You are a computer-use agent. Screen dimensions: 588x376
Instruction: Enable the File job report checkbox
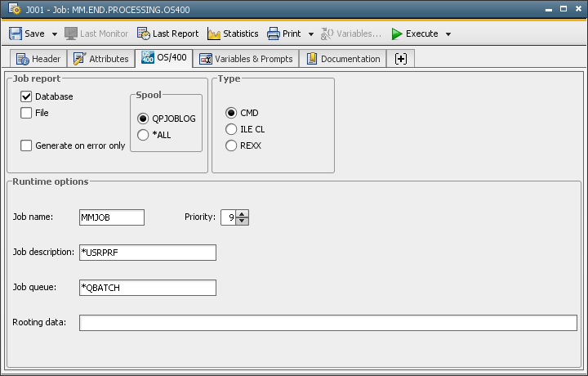click(x=26, y=113)
